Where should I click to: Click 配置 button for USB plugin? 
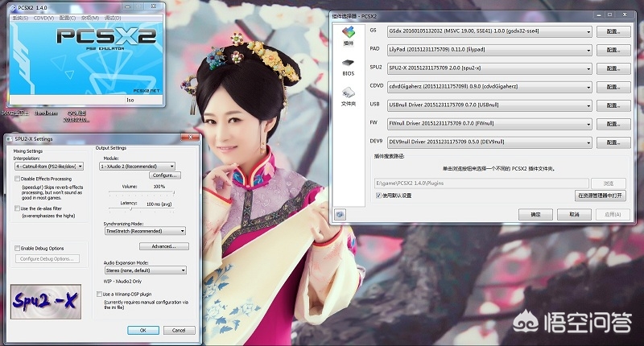click(613, 105)
